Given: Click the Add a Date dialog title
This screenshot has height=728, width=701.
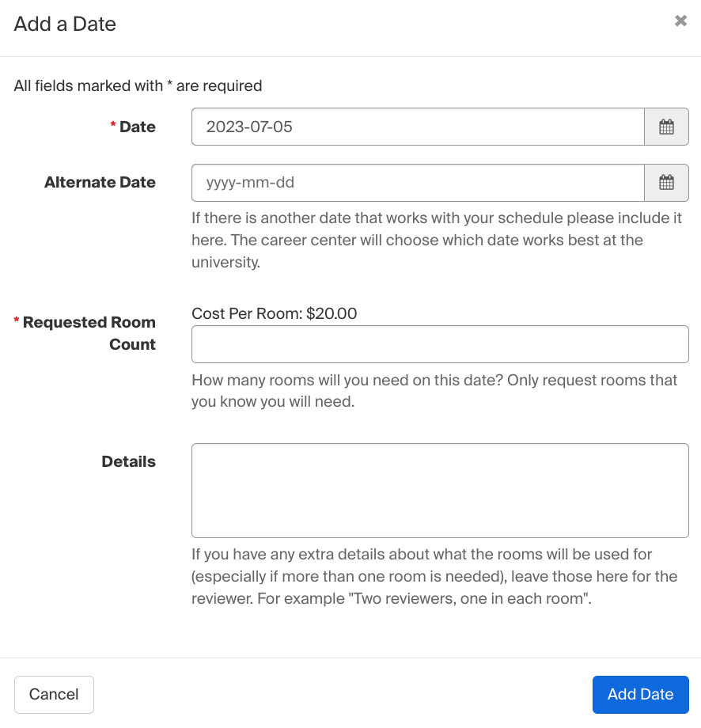Looking at the screenshot, I should (65, 25).
